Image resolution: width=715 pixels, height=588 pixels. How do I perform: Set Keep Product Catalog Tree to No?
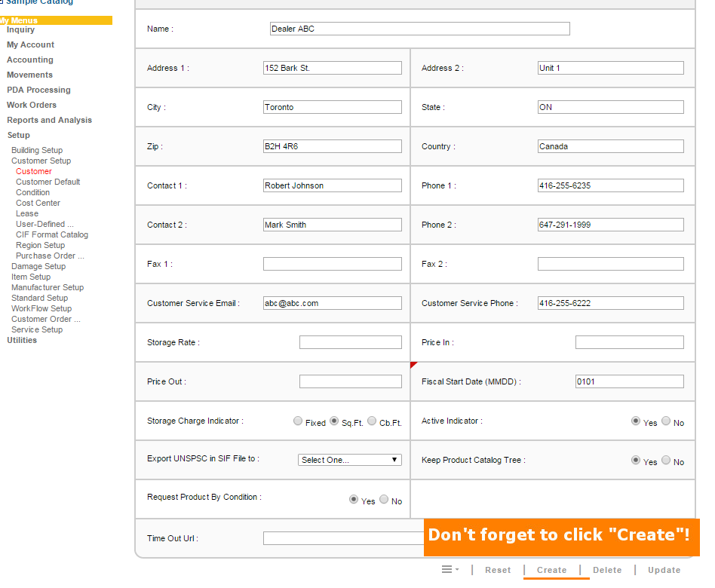pos(666,461)
